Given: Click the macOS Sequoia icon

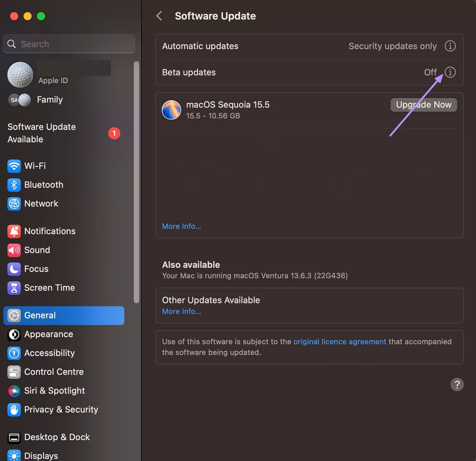Looking at the screenshot, I should pos(171,110).
